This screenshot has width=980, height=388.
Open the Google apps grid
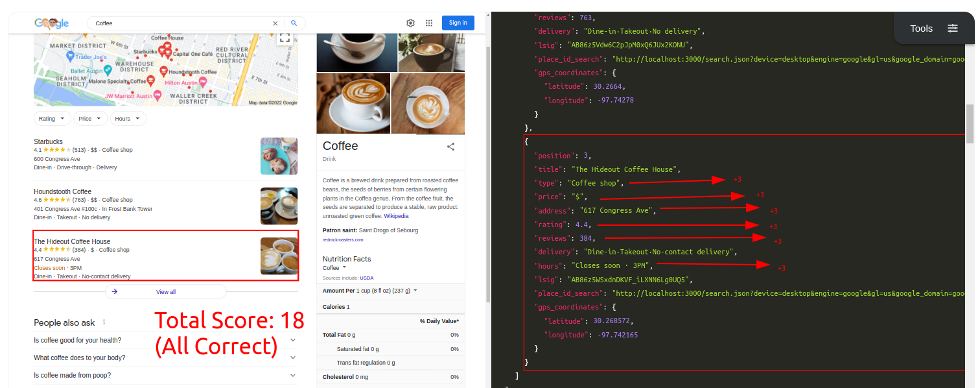pyautogui.click(x=429, y=23)
